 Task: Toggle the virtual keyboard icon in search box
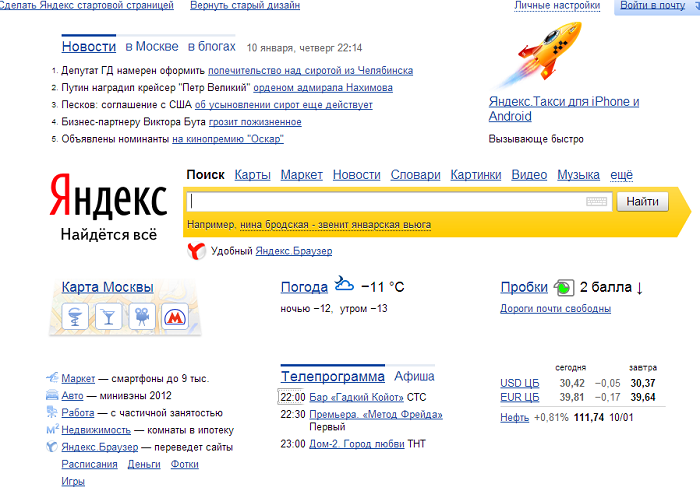tap(596, 202)
